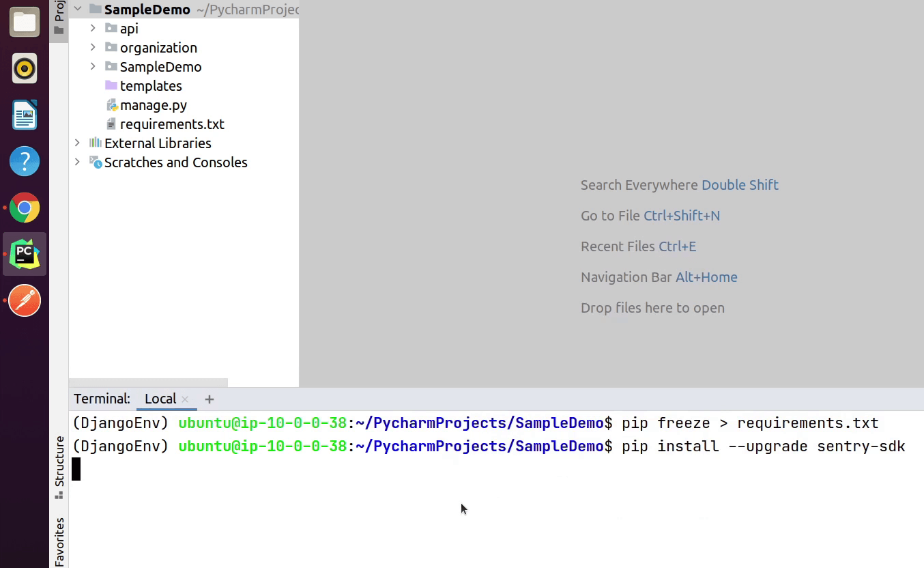The height and width of the screenshot is (568, 924).
Task: Open the Files app in the dock
Action: [x=25, y=22]
